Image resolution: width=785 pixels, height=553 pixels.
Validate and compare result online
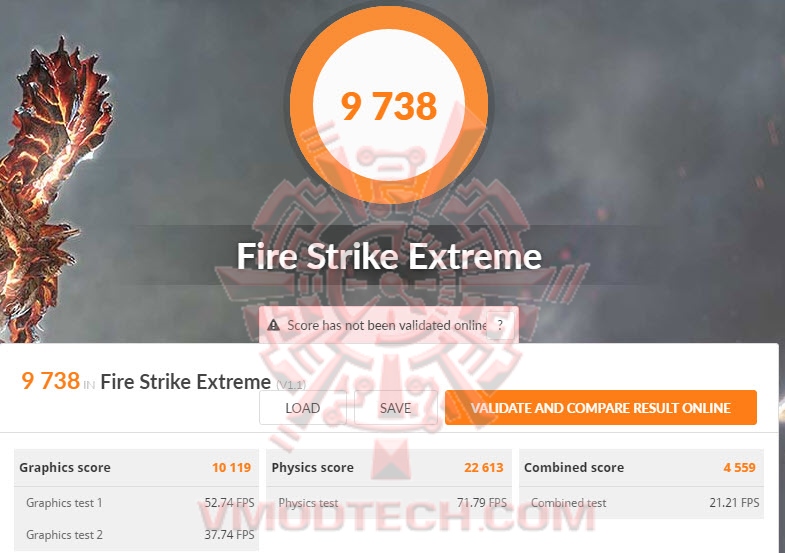[601, 408]
